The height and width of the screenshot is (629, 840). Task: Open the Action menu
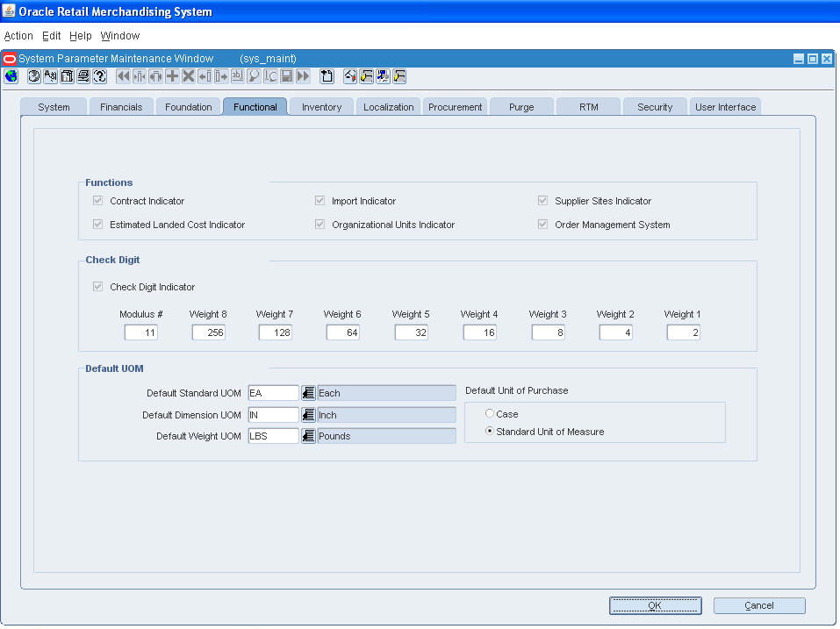[18, 36]
